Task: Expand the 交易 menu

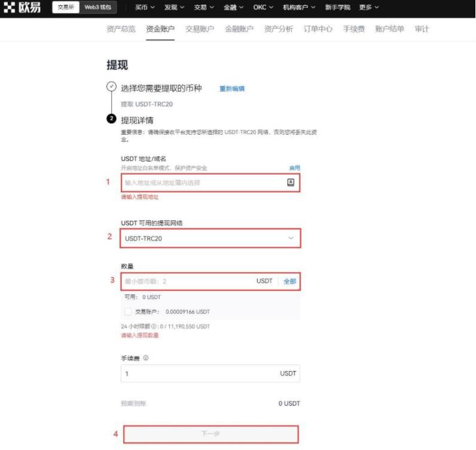Action: (204, 7)
